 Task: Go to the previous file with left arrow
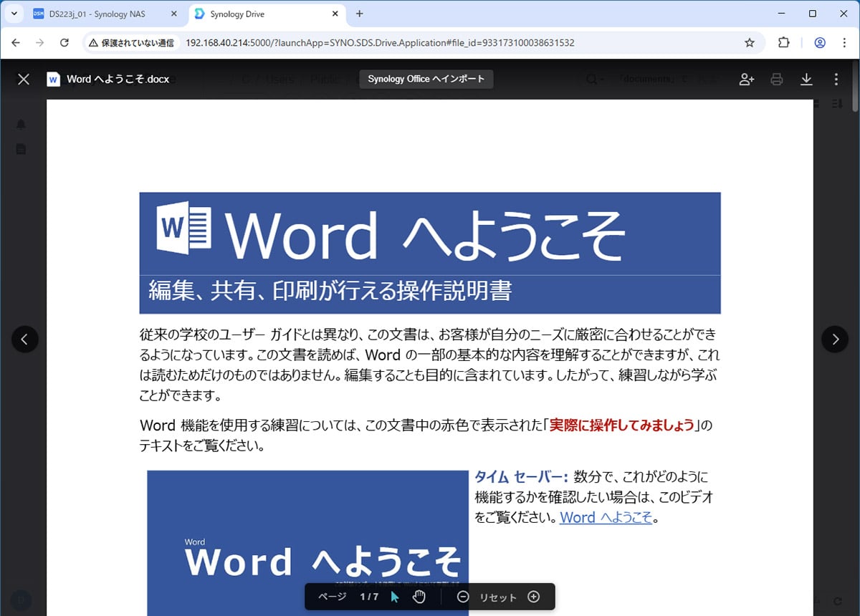point(25,339)
